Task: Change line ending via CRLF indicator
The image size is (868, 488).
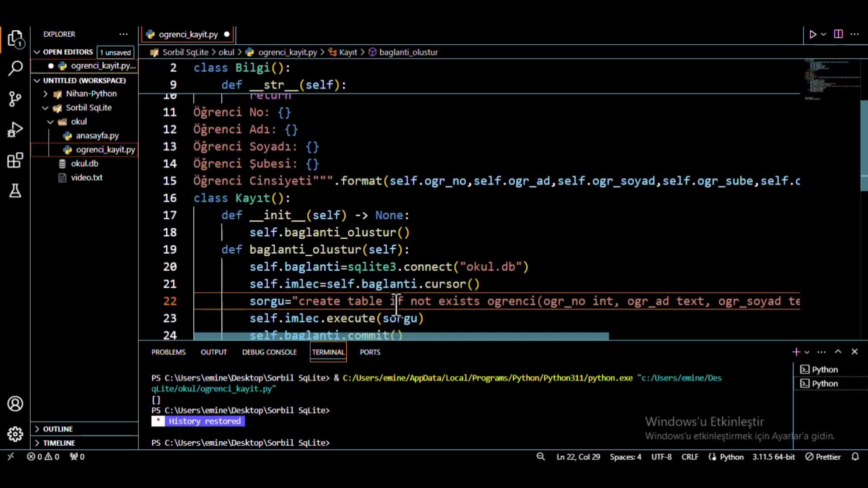Action: point(690,457)
